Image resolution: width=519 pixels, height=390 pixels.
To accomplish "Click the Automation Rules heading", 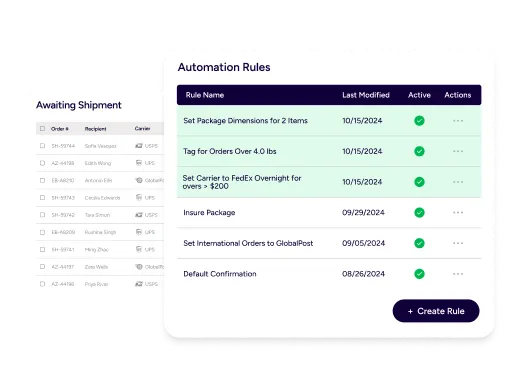I will point(224,67).
